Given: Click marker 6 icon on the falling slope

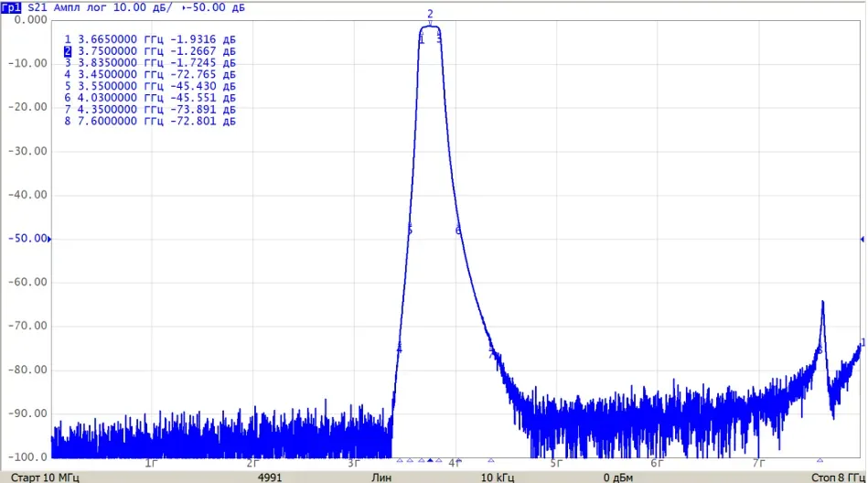Looking at the screenshot, I should pos(458,231).
